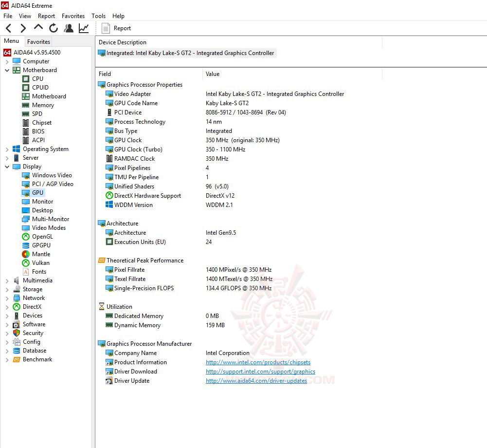
Task: Open the Favorites menu
Action: pyautogui.click(x=73, y=16)
